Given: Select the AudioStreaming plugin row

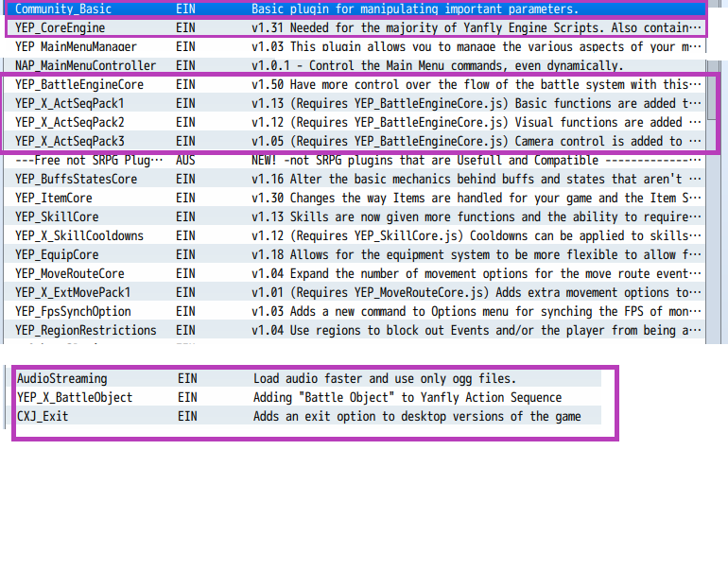Looking at the screenshot, I should tap(309, 379).
